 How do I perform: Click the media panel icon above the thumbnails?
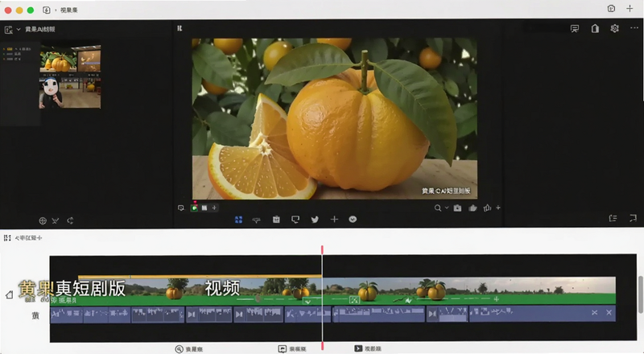pyautogui.click(x=8, y=30)
